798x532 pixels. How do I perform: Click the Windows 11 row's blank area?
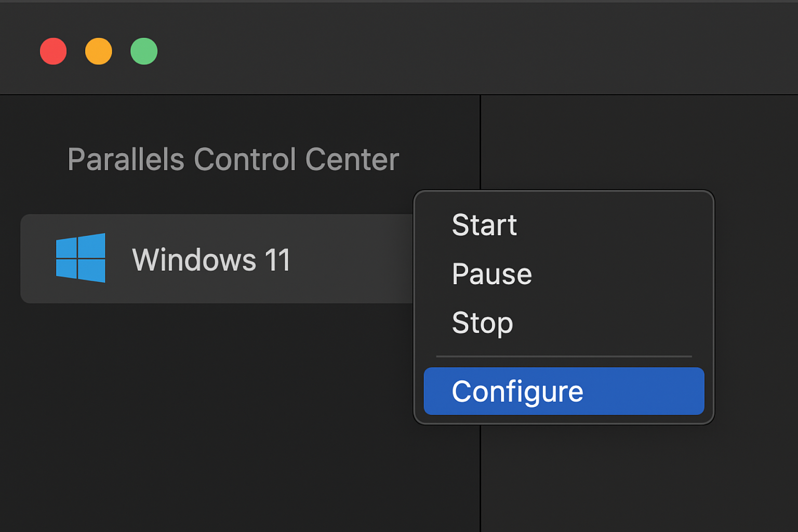coord(353,259)
